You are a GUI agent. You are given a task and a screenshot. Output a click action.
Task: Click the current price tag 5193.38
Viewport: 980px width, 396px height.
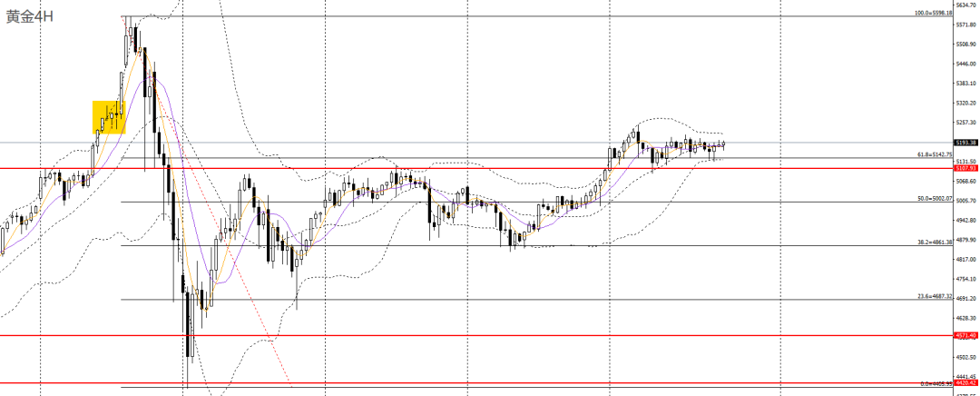965,143
